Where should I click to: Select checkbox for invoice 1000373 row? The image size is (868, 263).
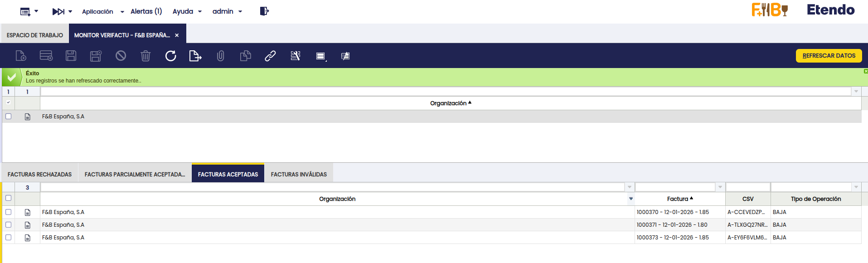click(8, 237)
